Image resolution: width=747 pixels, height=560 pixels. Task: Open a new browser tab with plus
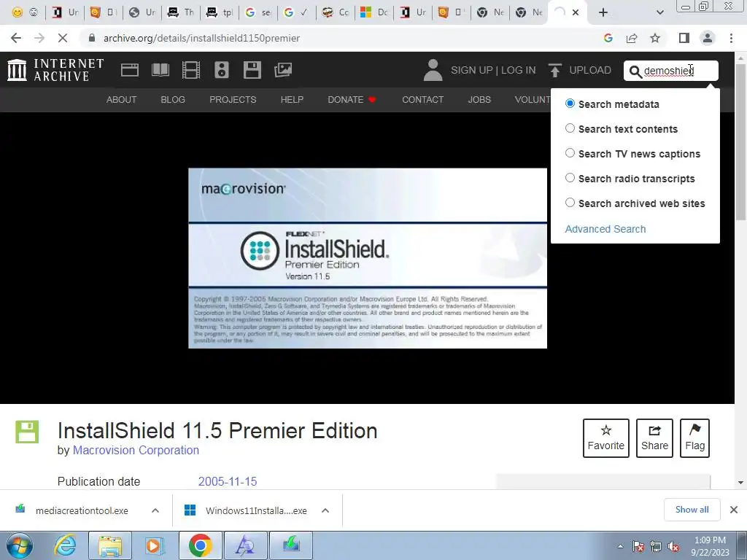point(603,12)
